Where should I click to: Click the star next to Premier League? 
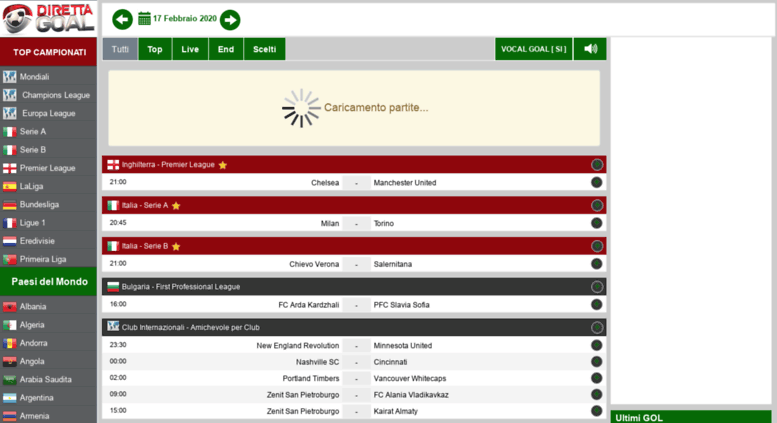(223, 165)
